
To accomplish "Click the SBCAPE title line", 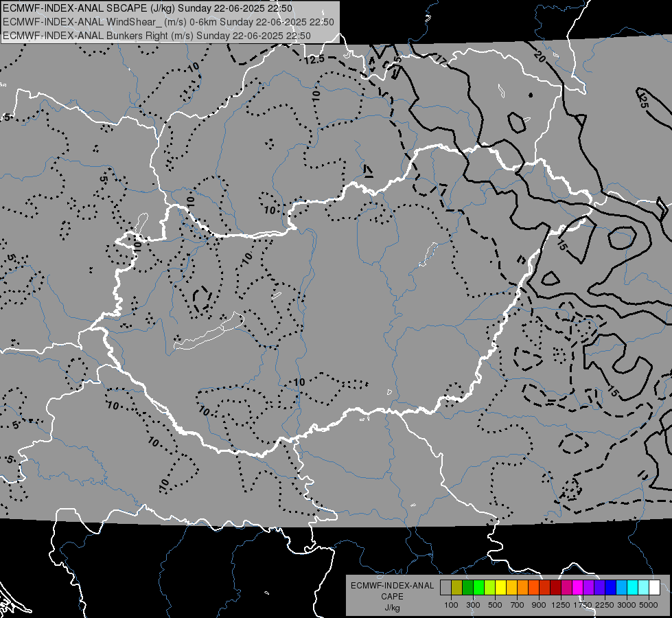I will (x=148, y=8).
